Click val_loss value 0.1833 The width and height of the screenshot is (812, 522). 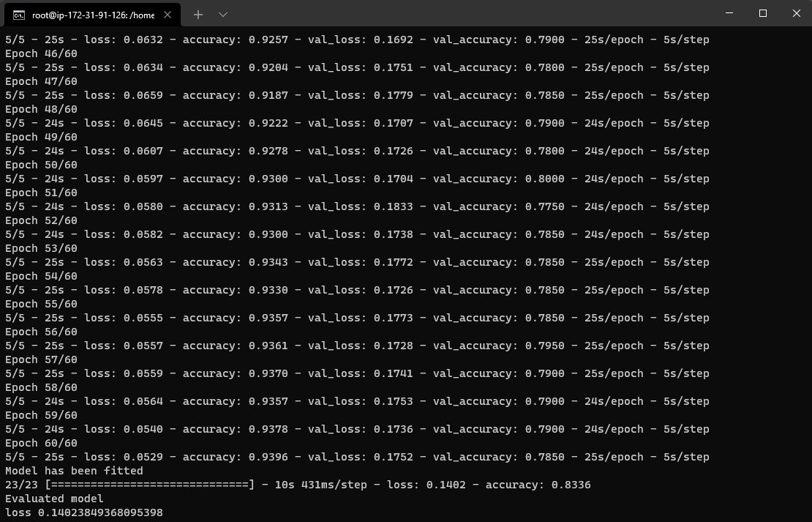click(x=394, y=207)
